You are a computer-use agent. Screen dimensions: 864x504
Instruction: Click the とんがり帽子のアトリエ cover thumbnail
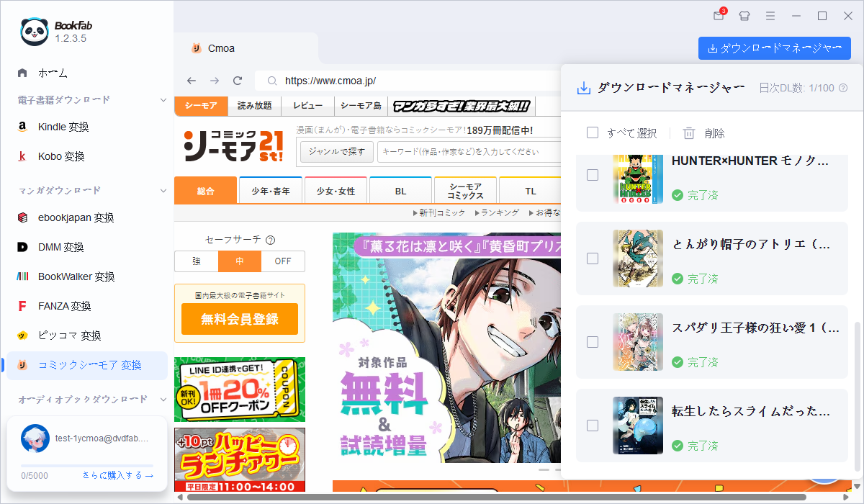[638, 258]
